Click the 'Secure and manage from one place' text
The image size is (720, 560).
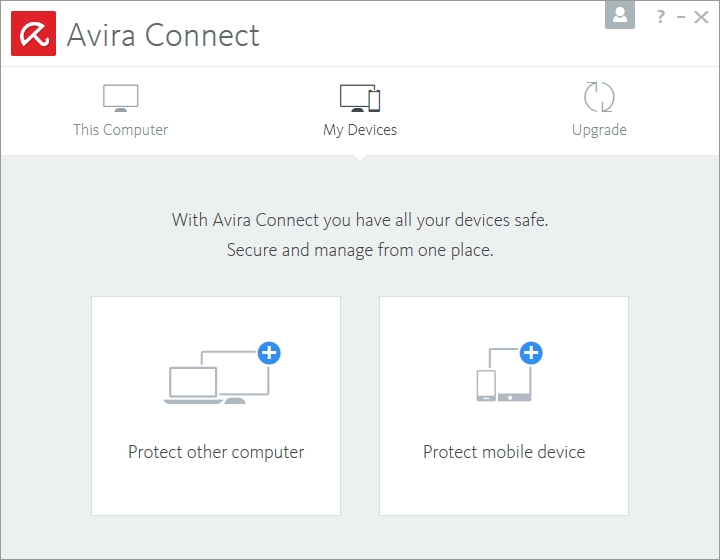click(360, 250)
